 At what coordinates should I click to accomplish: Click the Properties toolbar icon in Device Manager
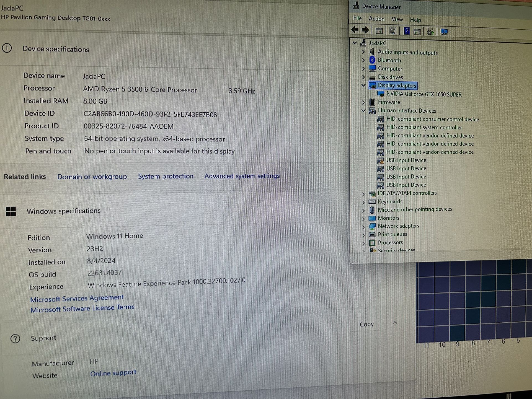pyautogui.click(x=392, y=31)
